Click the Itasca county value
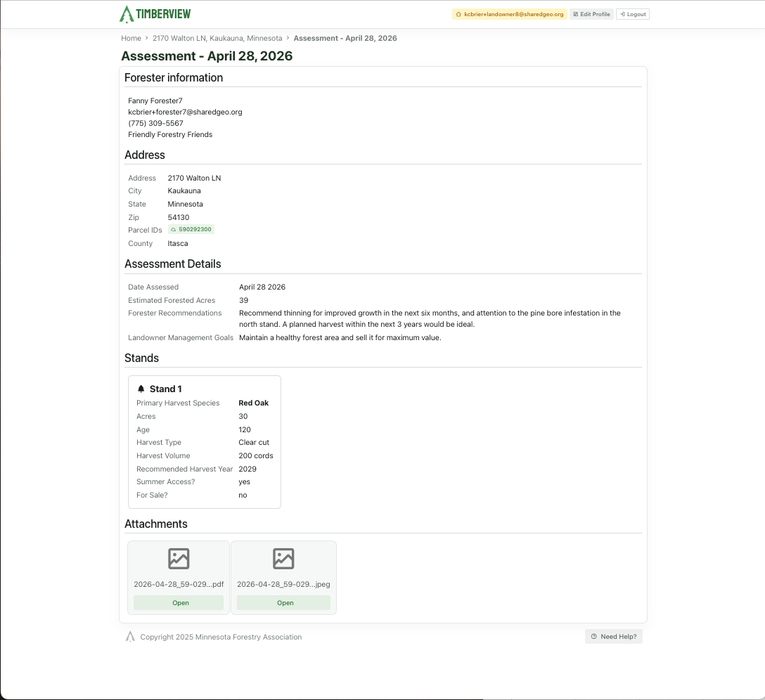765x700 pixels. point(178,243)
